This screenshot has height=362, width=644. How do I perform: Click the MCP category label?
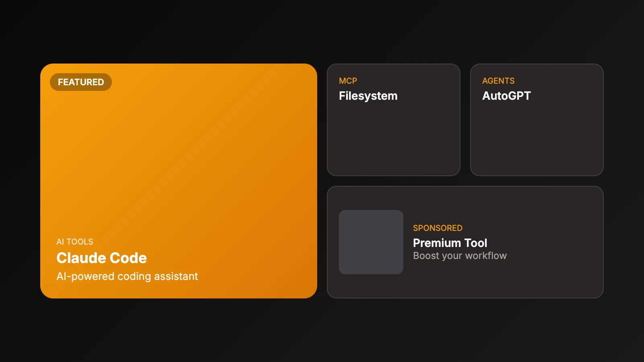click(348, 81)
